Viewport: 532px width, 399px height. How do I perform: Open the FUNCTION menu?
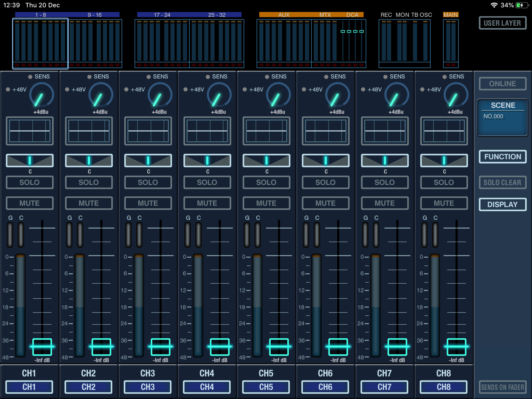click(x=502, y=157)
